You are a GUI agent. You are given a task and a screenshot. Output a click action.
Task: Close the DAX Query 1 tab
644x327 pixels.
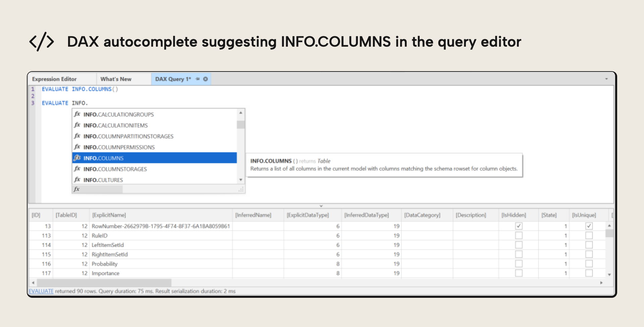point(206,79)
